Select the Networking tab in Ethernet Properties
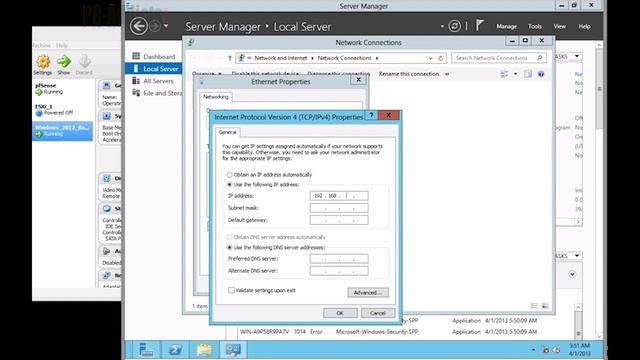 [x=216, y=97]
